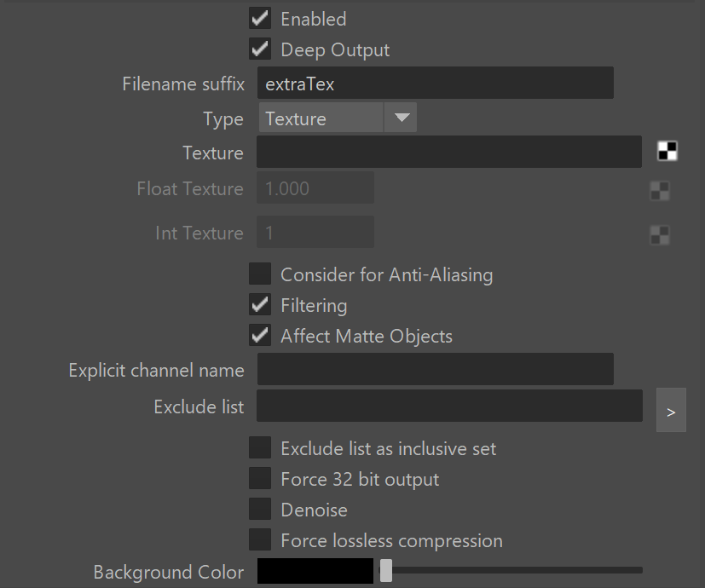This screenshot has height=588, width=705.
Task: Click the Filename suffix field
Action: (x=436, y=84)
